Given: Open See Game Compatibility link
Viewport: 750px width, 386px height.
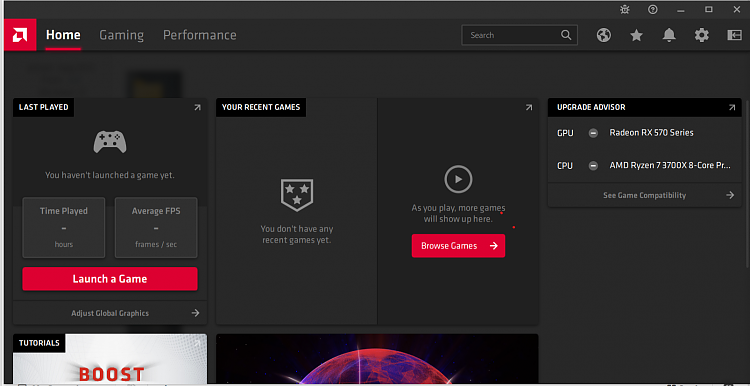Looking at the screenshot, I should click(x=645, y=195).
